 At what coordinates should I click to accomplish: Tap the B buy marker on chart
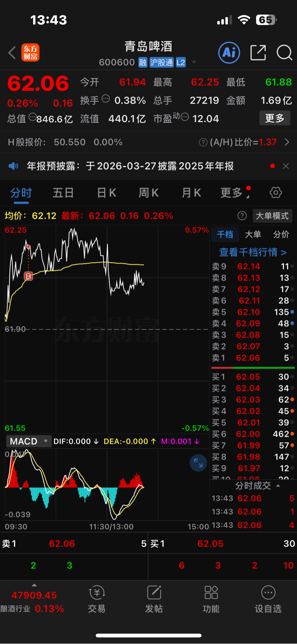click(28, 276)
